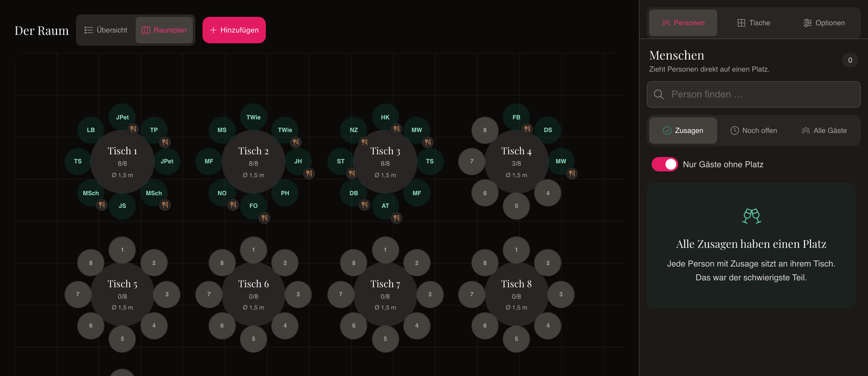Viewport: 868px width, 376px height.
Task: Select empty seat 1 at Tisch 6
Action: [253, 250]
